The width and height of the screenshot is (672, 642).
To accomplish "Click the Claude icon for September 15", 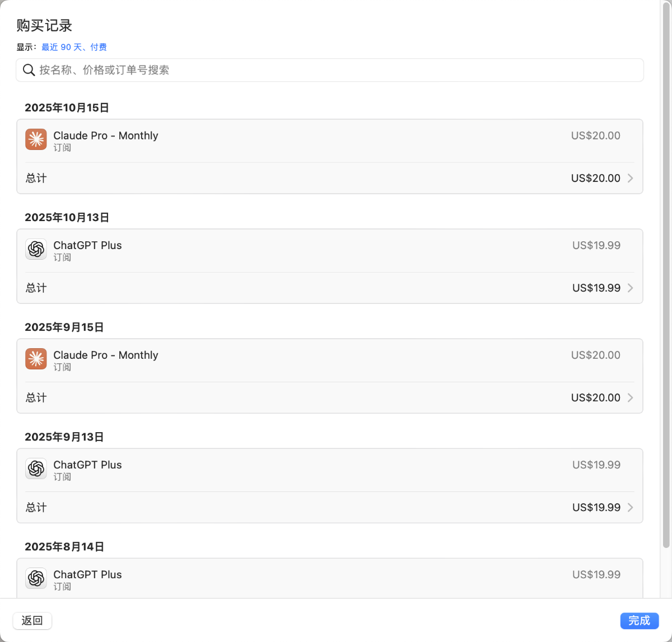I will coord(36,359).
